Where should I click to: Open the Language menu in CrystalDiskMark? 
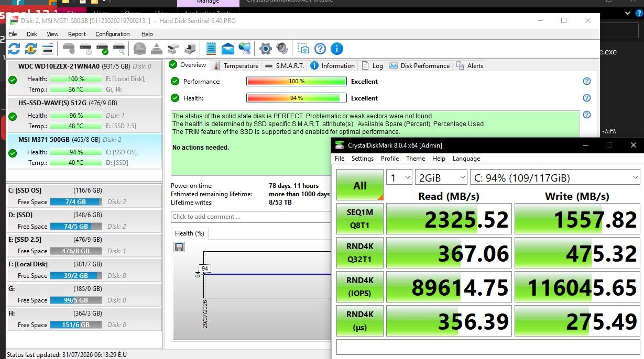(x=466, y=158)
